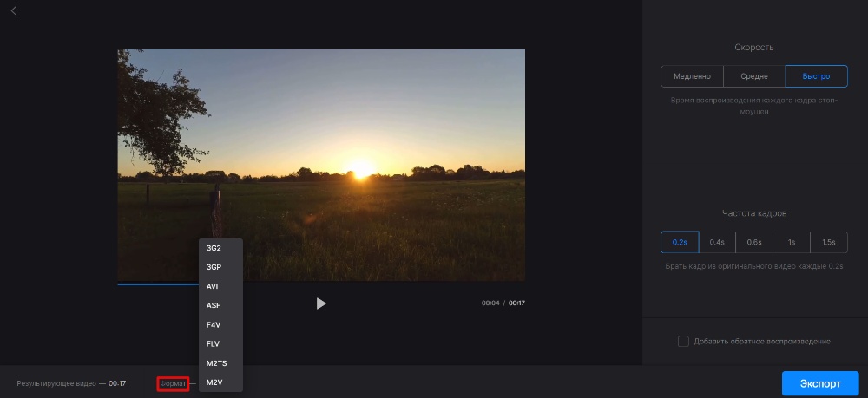The image size is (868, 398).
Task: Click the video progress bar
Action: 321,284
